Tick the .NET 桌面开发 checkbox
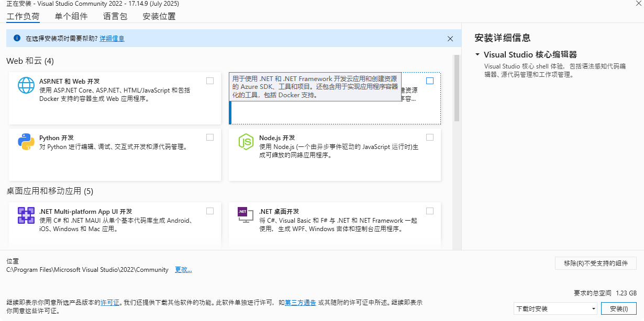Viewport: 644px width, 321px height. [x=430, y=211]
